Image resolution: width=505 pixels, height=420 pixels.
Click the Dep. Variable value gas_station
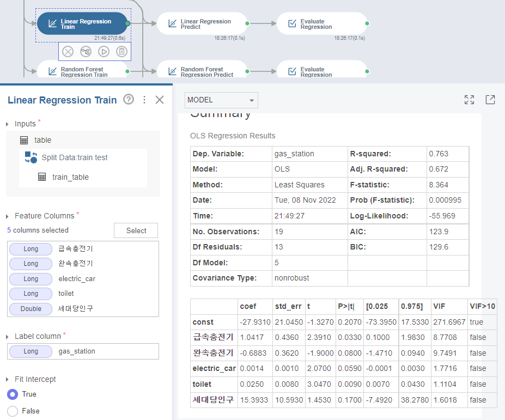(x=294, y=154)
